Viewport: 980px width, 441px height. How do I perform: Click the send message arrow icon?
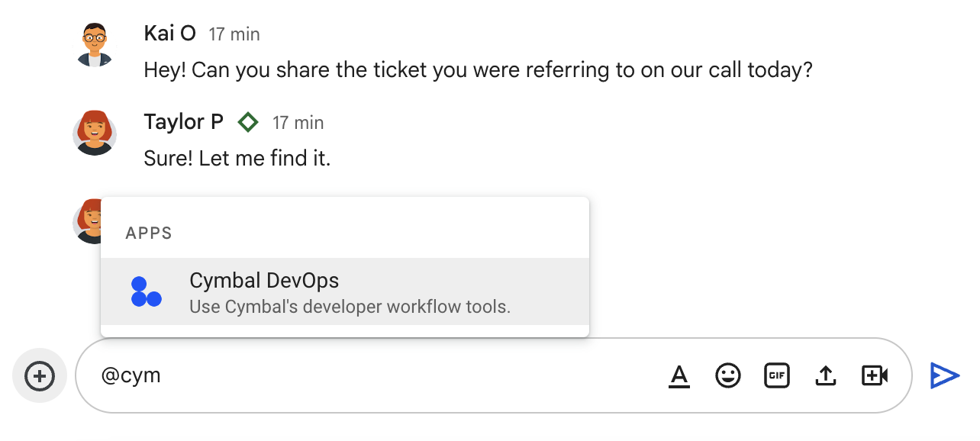945,375
